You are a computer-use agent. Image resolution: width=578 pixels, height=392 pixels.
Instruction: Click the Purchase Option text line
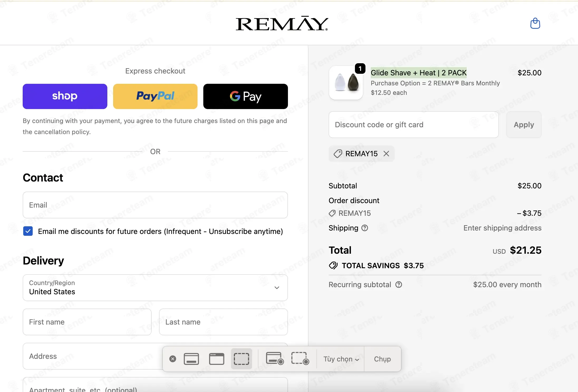(x=435, y=83)
